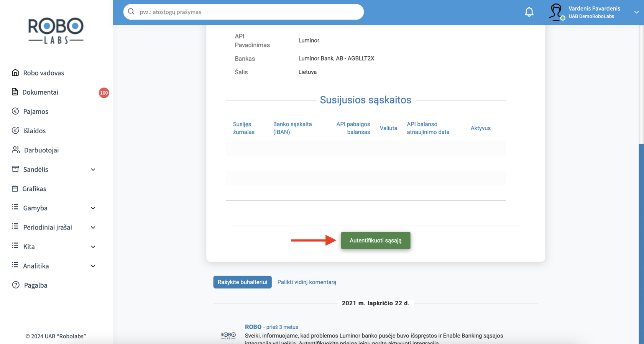Click the API pabaigos balansas header
The image size is (644, 344).
click(353, 128)
